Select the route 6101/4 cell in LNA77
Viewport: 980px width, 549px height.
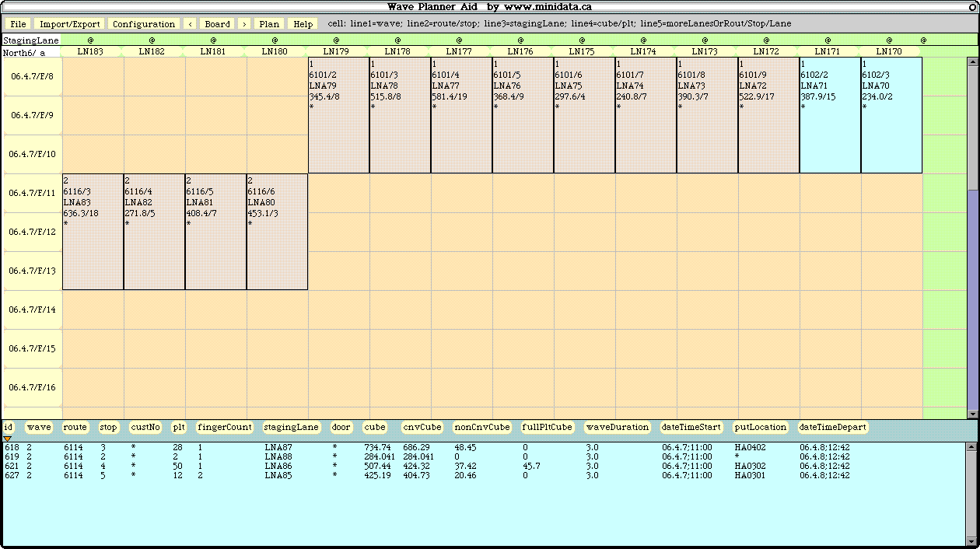coord(461,115)
